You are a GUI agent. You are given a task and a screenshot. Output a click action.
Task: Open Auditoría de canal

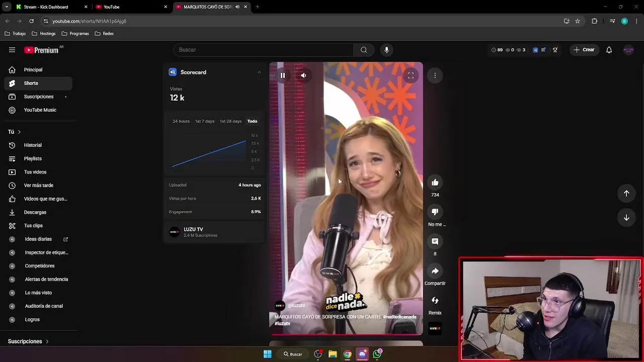point(38,306)
